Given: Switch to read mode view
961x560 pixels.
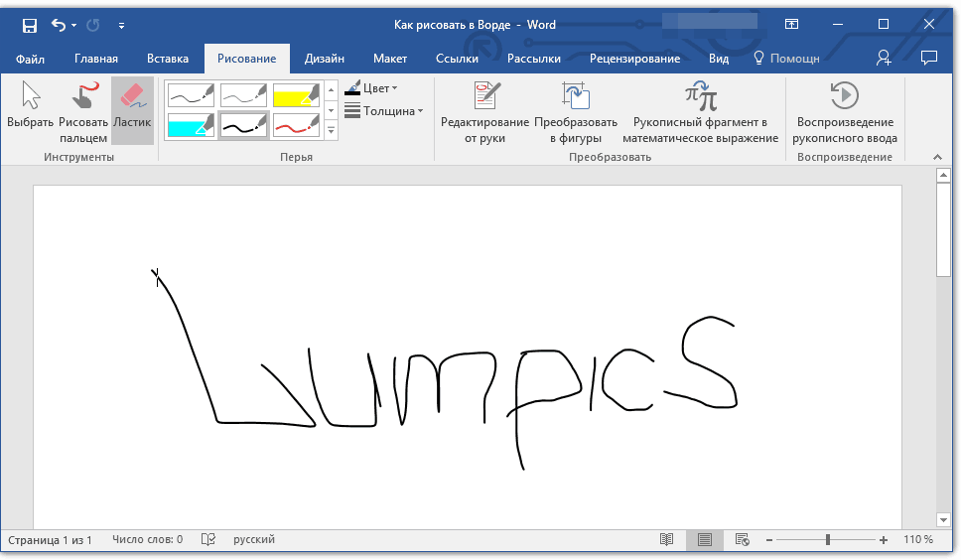Looking at the screenshot, I should [667, 540].
